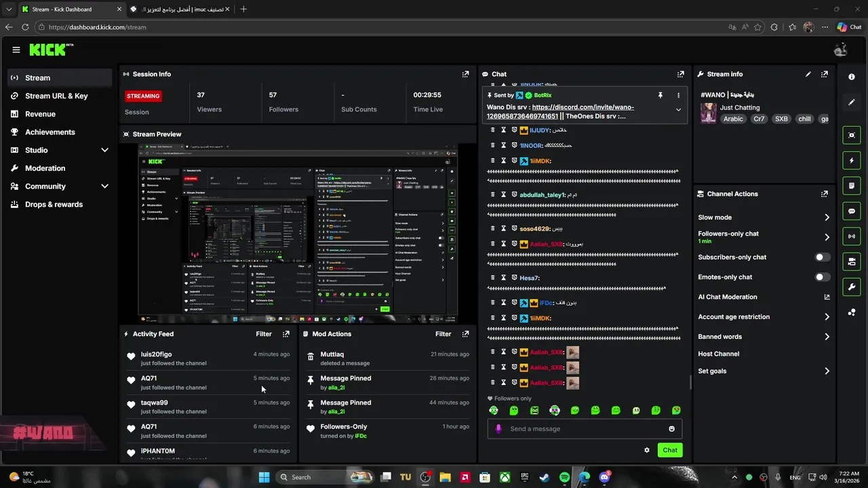
Task: Delete the soso4629 chat message trash icon
Action: [493, 228]
